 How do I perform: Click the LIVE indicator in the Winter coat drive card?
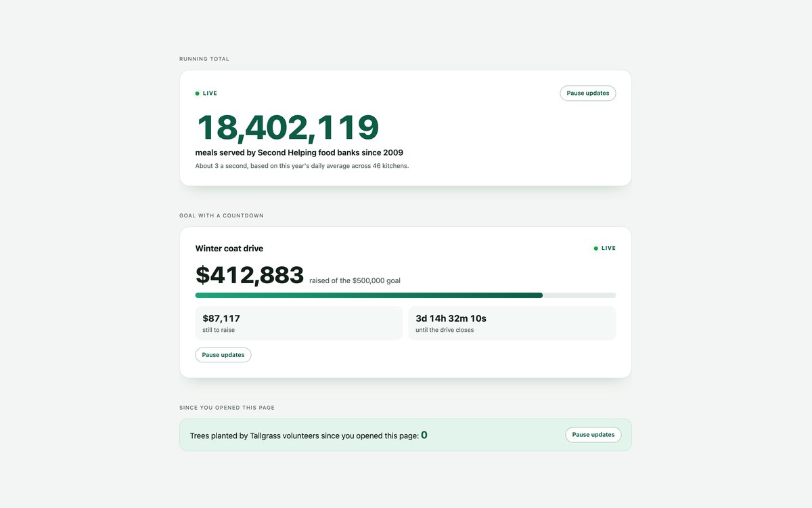click(605, 249)
